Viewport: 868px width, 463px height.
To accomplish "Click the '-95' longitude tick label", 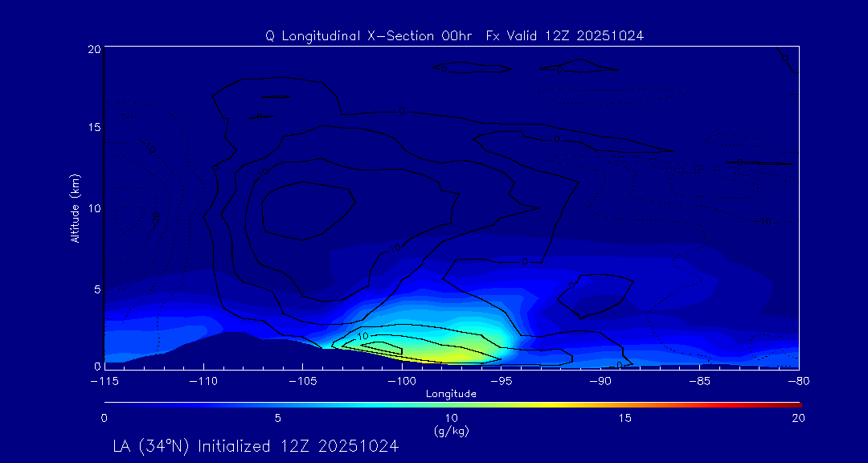I will click(x=501, y=381).
